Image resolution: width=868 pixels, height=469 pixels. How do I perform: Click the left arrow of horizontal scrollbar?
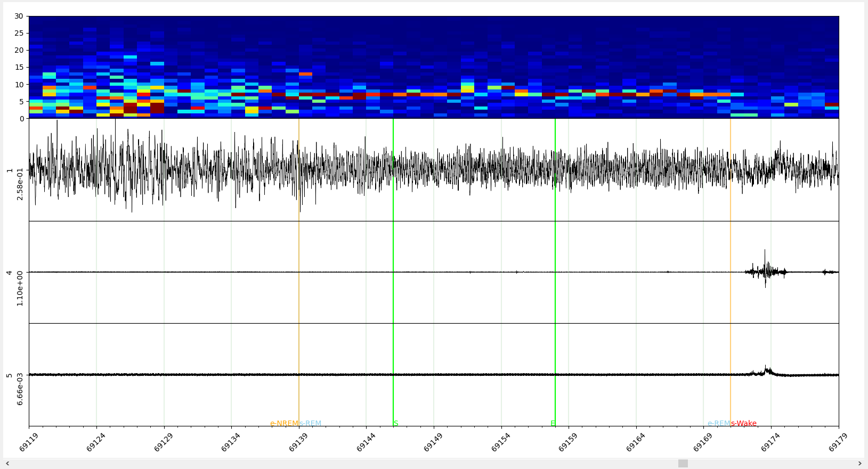click(7, 464)
